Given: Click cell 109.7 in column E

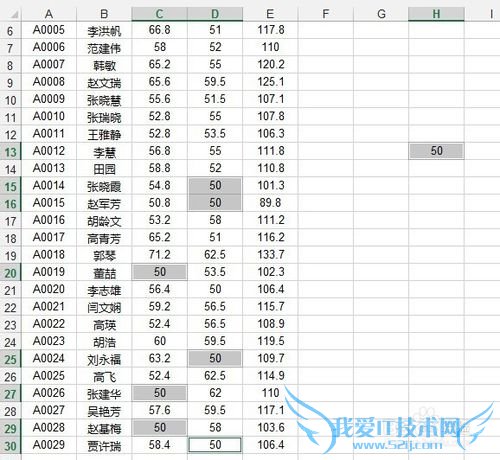Looking at the screenshot, I should [x=270, y=358].
